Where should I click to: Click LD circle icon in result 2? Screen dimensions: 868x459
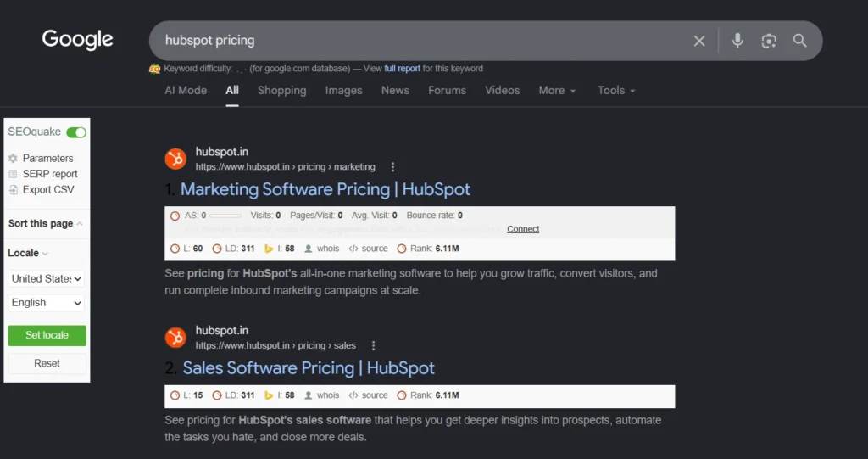pos(217,396)
